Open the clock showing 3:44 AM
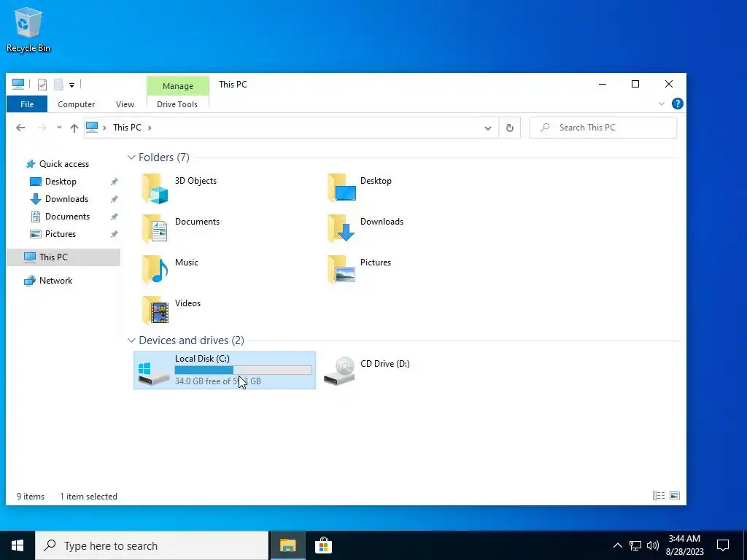Viewport: 747px width, 560px height. [x=684, y=545]
